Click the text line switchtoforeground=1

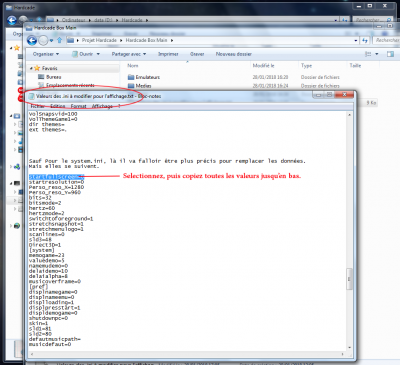coord(61,219)
